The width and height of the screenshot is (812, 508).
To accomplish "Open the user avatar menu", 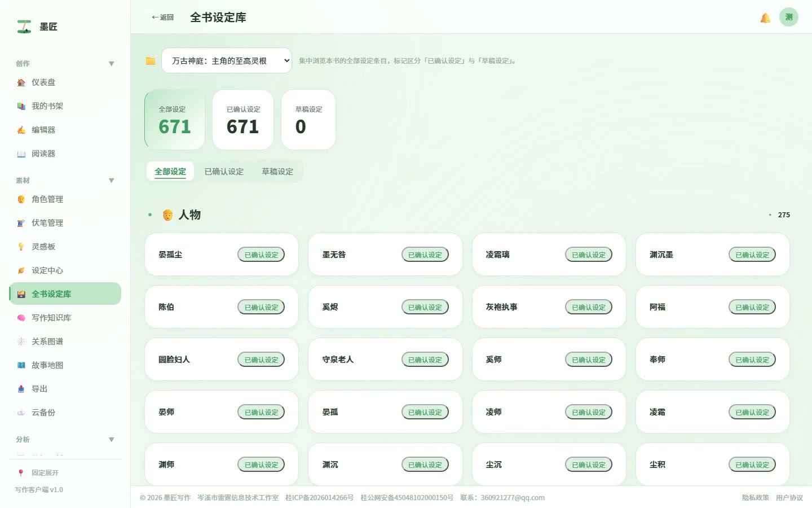I will [x=789, y=17].
